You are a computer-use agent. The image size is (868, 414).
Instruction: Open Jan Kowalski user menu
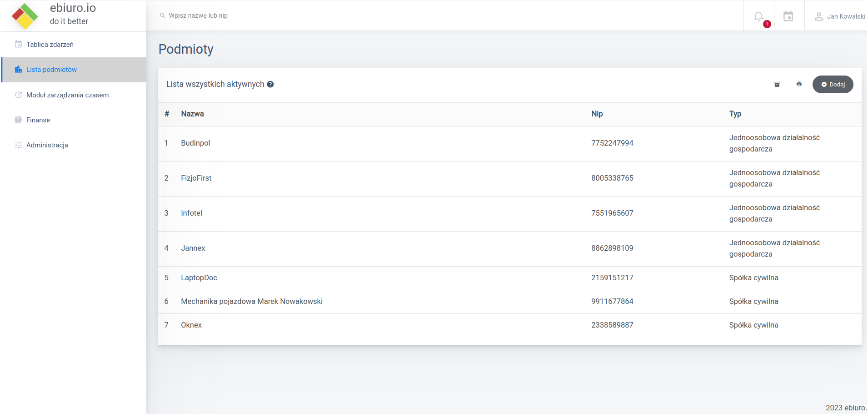point(845,16)
